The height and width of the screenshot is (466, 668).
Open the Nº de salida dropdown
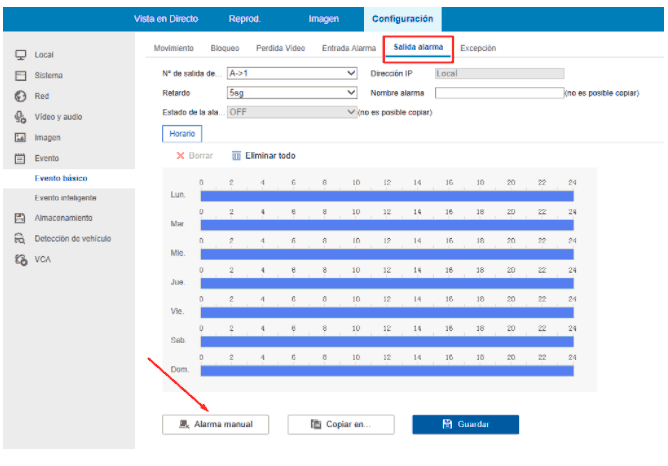point(292,73)
